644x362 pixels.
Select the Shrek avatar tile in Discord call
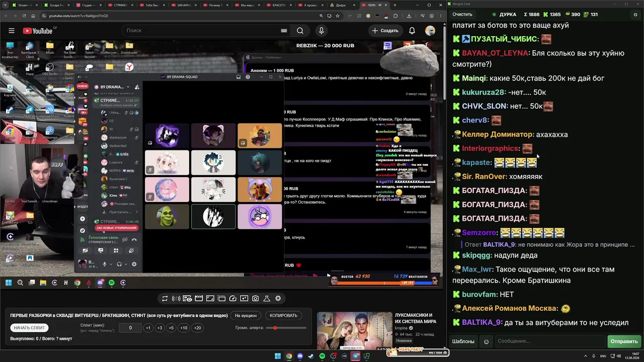pos(167,216)
